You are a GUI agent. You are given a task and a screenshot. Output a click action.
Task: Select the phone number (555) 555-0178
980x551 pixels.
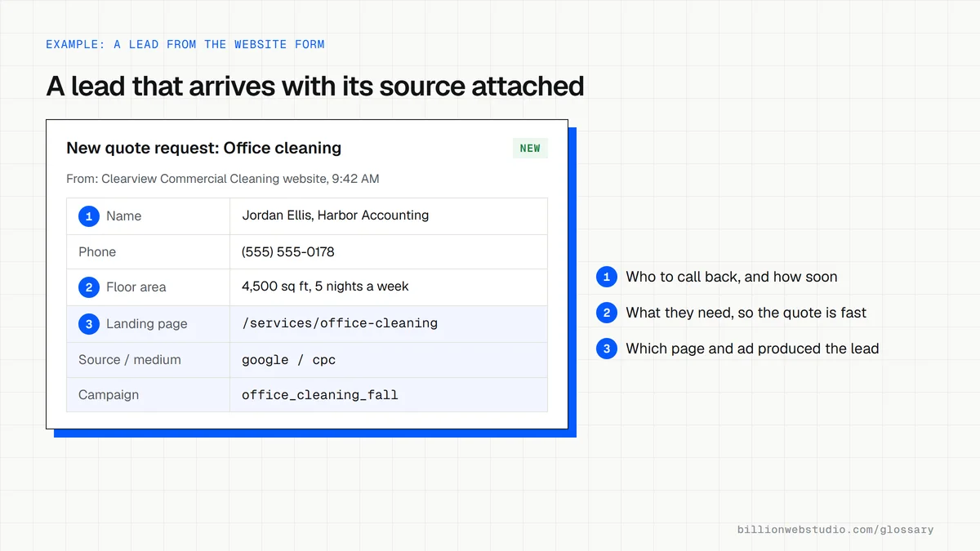coord(288,252)
